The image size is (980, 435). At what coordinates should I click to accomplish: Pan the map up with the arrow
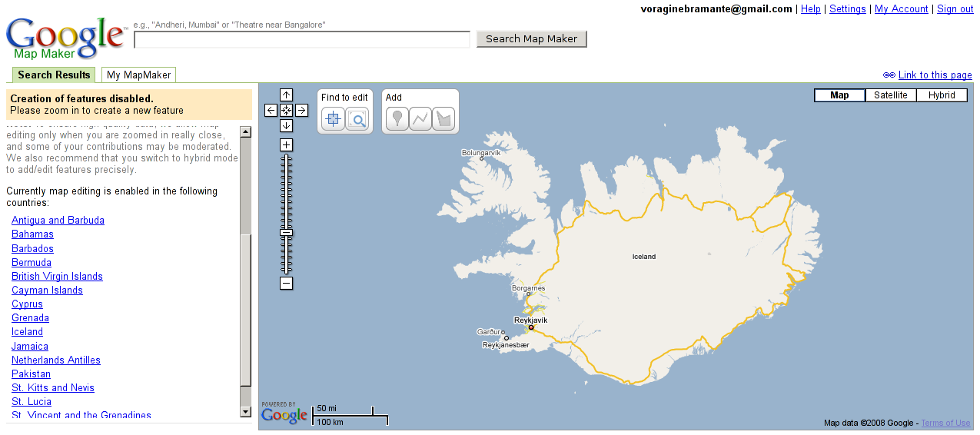click(x=286, y=95)
